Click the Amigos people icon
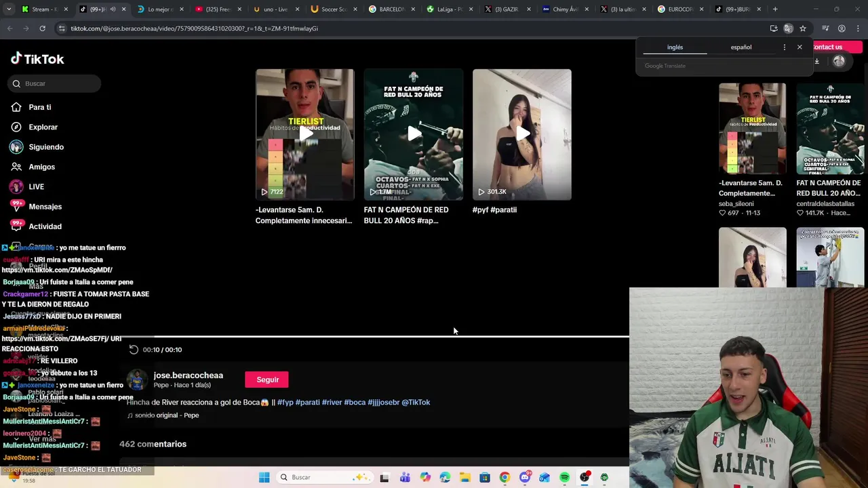The image size is (868, 488). pyautogui.click(x=16, y=167)
